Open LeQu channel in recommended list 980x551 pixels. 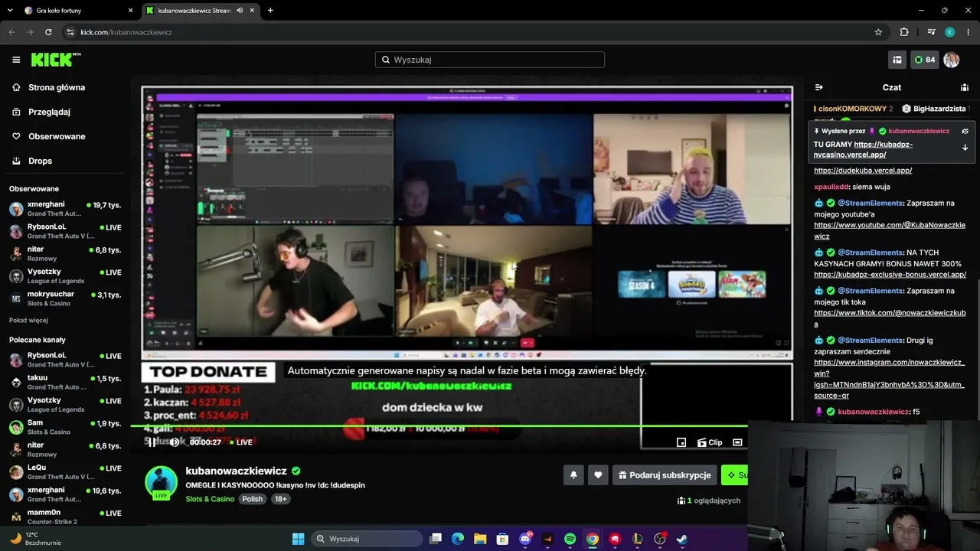click(65, 471)
